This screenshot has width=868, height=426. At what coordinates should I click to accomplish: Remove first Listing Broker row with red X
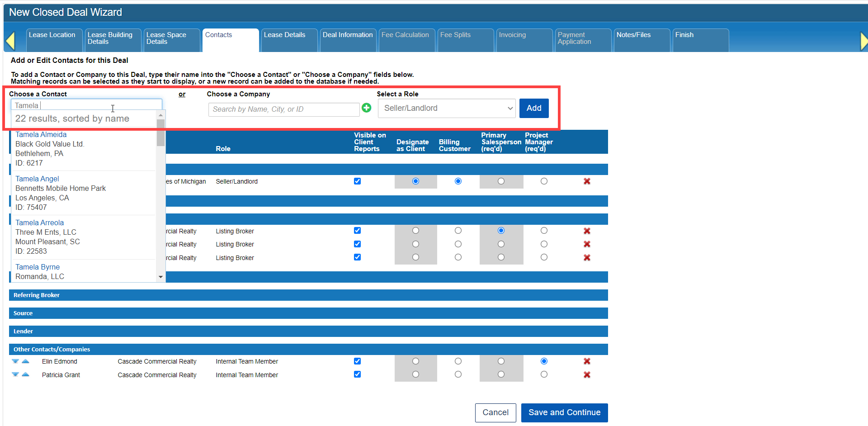pyautogui.click(x=587, y=231)
